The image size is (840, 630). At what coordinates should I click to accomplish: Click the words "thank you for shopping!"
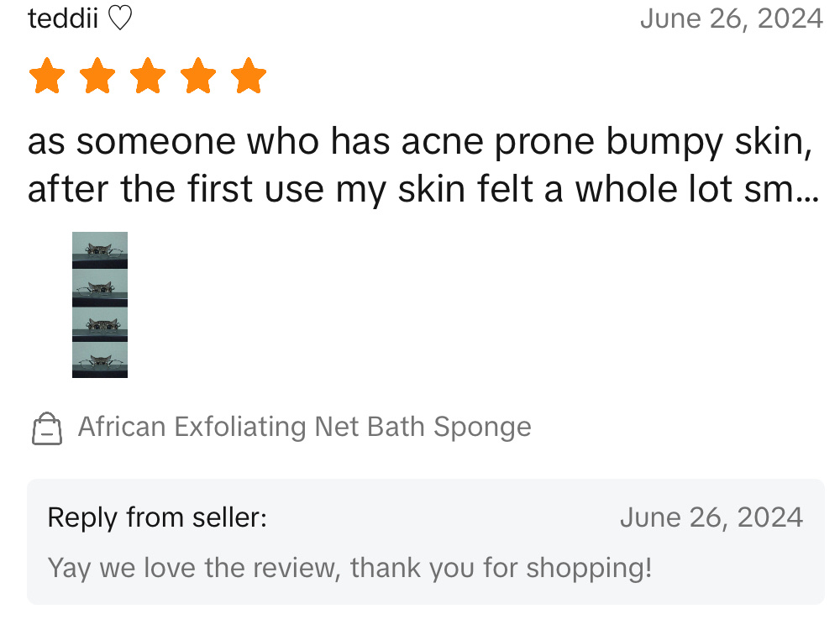point(501,568)
